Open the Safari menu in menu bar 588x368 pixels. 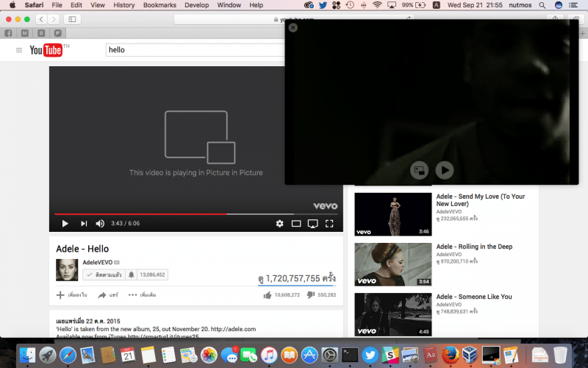tap(34, 5)
